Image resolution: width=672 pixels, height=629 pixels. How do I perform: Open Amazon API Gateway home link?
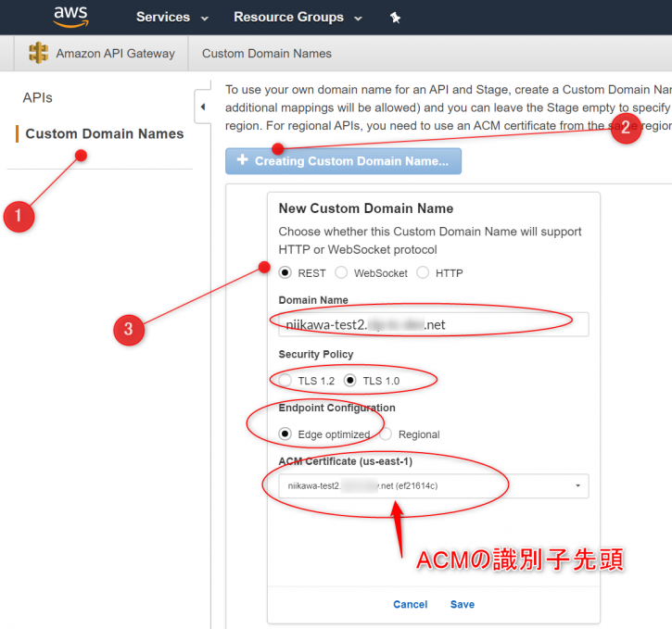click(x=115, y=54)
